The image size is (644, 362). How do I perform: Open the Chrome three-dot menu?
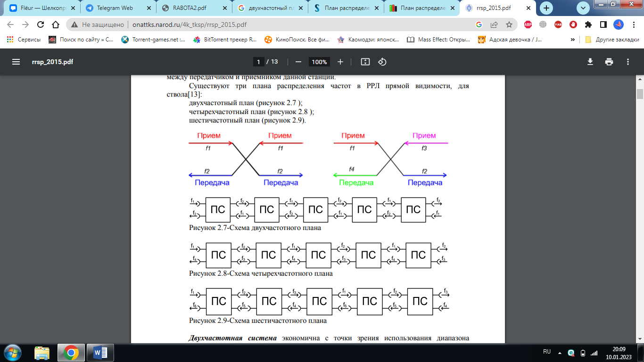[633, 25]
